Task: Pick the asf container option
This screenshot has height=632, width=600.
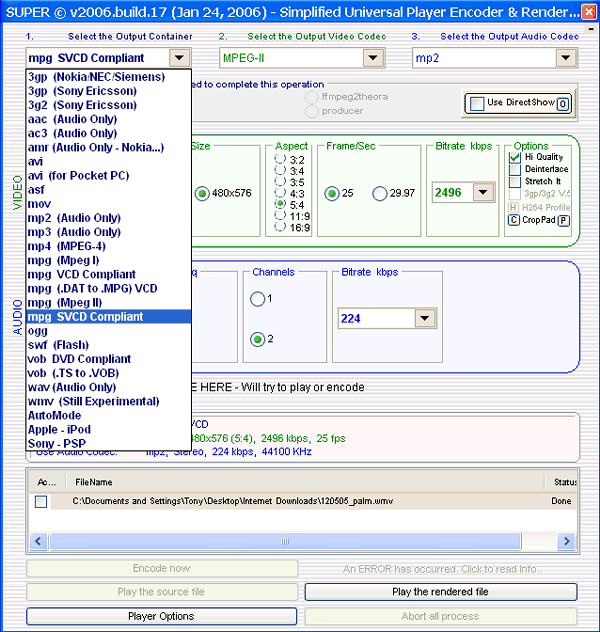Action: click(108, 190)
